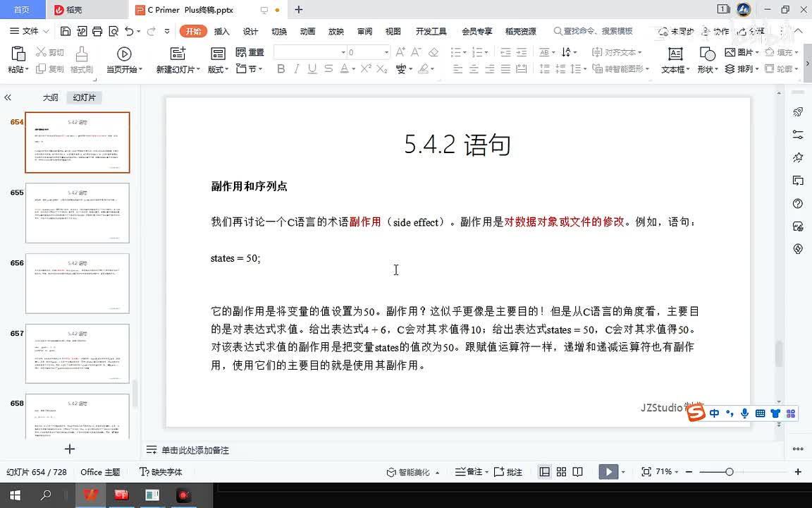Image resolution: width=812 pixels, height=508 pixels.
Task: Insert a text box (文本框)
Action: click(675, 59)
